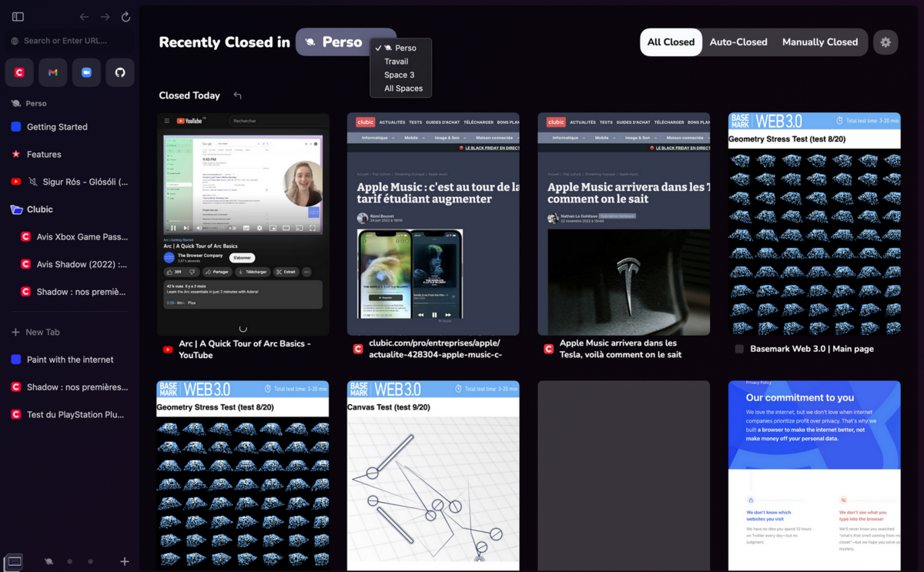
Task: Collapse the Clubic folder
Action: tap(69, 209)
